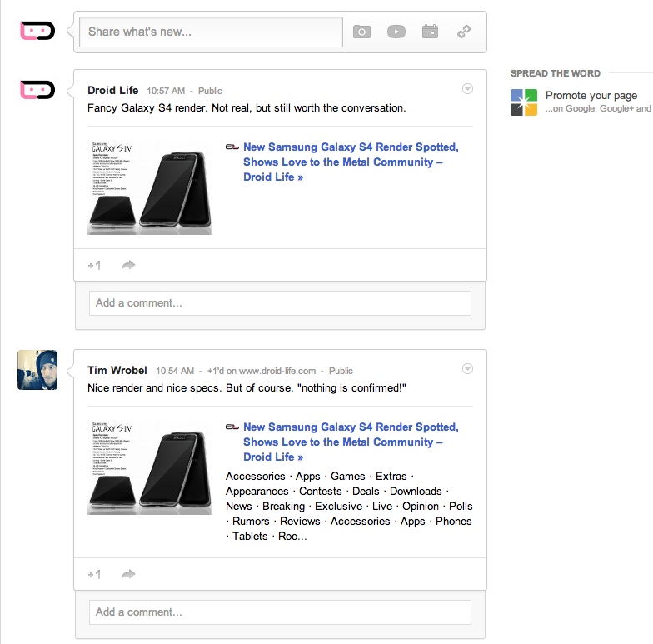Screen dimensions: 653x644
Task: Click in the Share what's new field
Action: 211,32
